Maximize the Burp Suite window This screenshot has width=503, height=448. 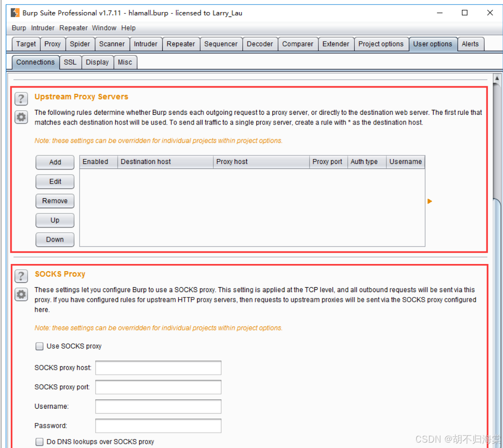click(x=465, y=13)
